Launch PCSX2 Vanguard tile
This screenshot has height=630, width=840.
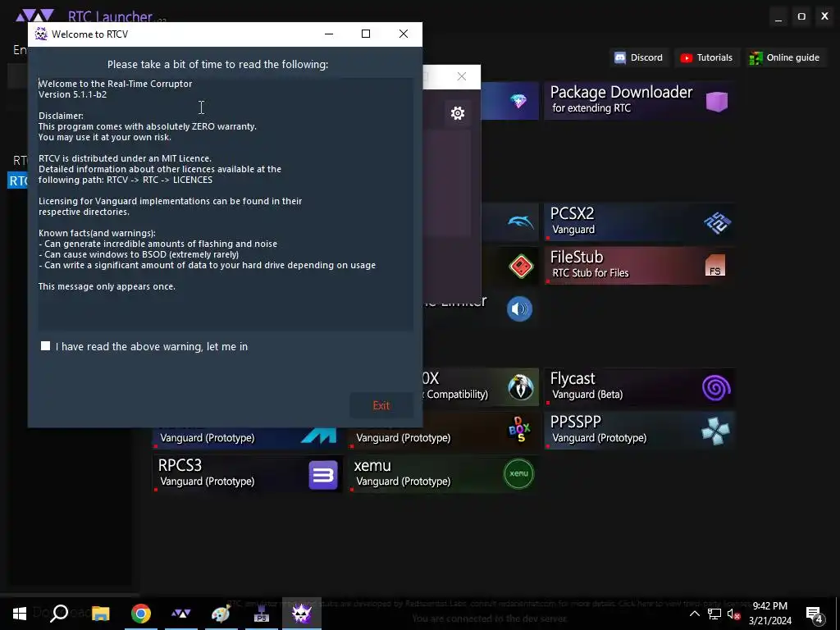(x=639, y=221)
